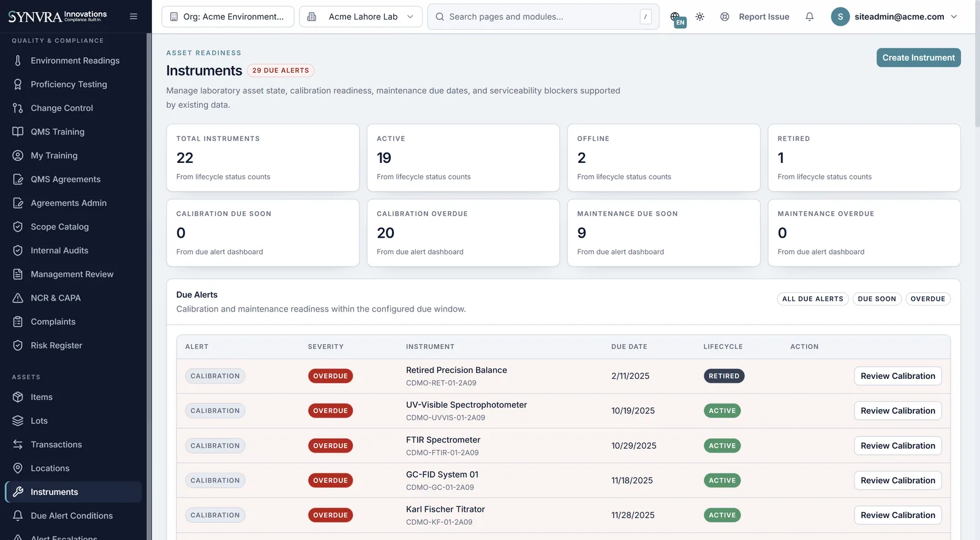Review Calibration for FTIR Spectrometer

tap(897, 446)
